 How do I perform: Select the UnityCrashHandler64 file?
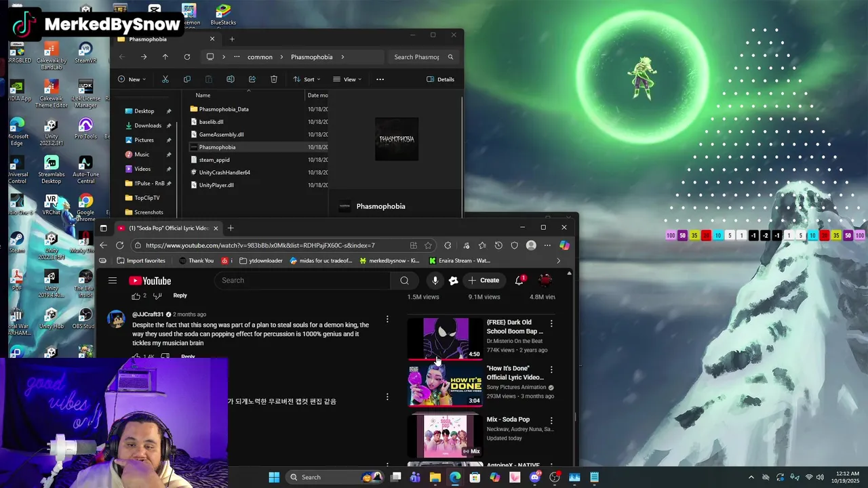tap(224, 172)
